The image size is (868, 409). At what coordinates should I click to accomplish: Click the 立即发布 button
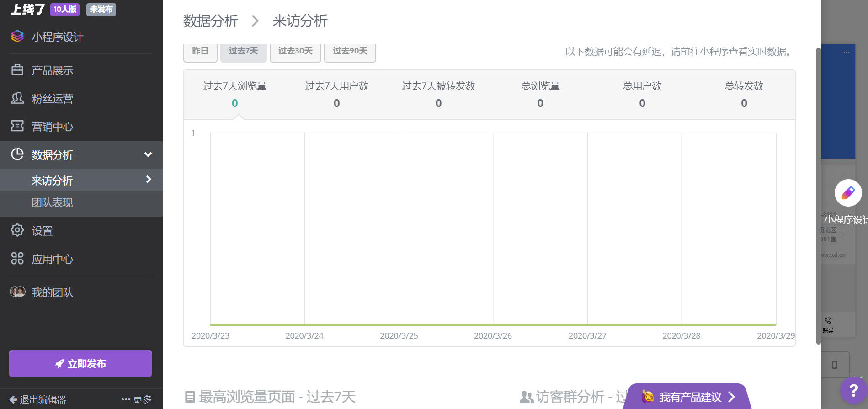point(80,364)
